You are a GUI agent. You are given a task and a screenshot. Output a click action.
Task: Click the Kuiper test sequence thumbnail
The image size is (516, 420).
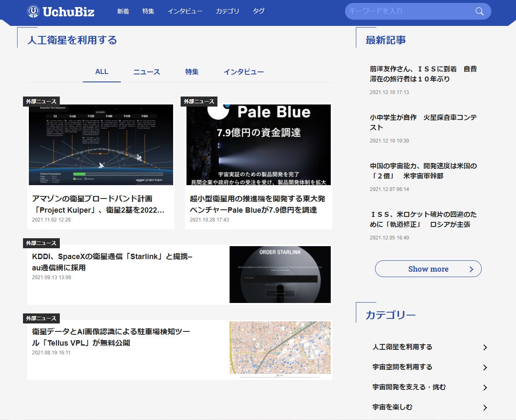coord(101,145)
